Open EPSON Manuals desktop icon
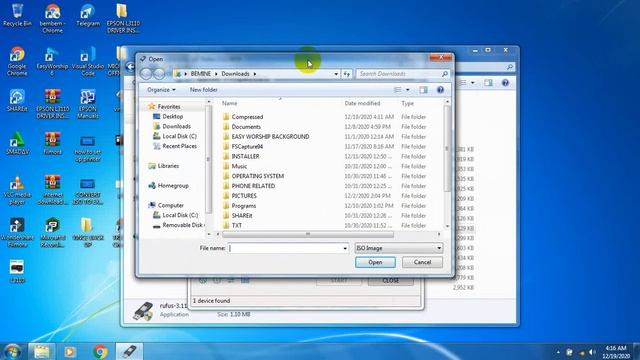Viewport: 640px width, 360px height. (88, 104)
